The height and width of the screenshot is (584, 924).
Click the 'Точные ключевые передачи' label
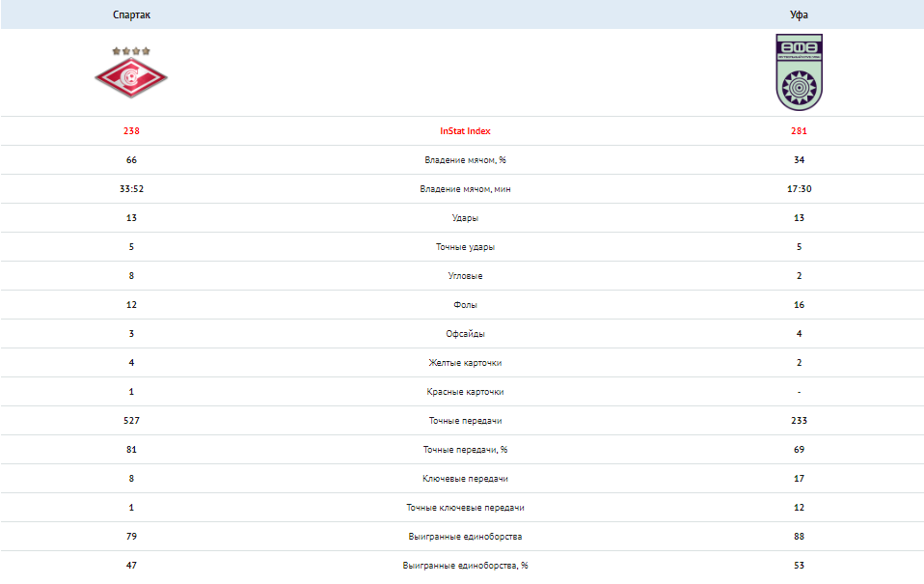465,507
